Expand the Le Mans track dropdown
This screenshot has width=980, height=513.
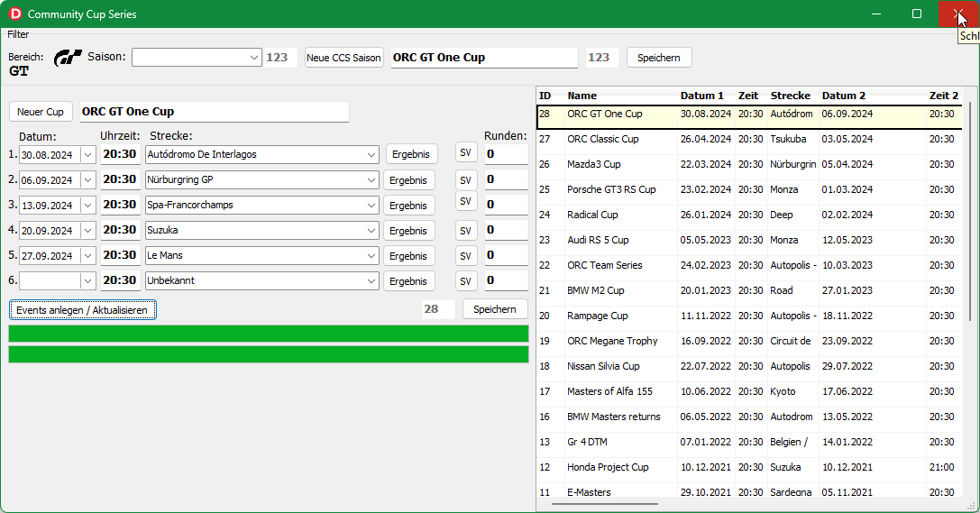371,255
